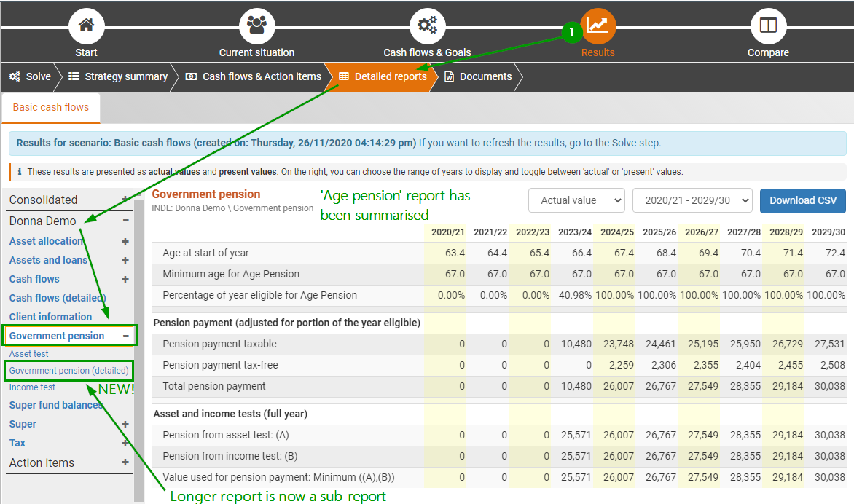
Task: Select the Client information report
Action: 51,317
